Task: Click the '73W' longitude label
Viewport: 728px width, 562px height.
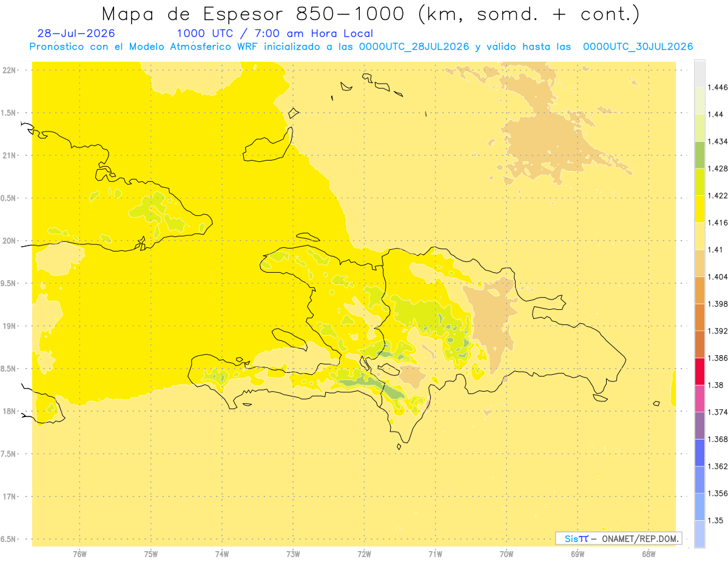Action: point(293,553)
